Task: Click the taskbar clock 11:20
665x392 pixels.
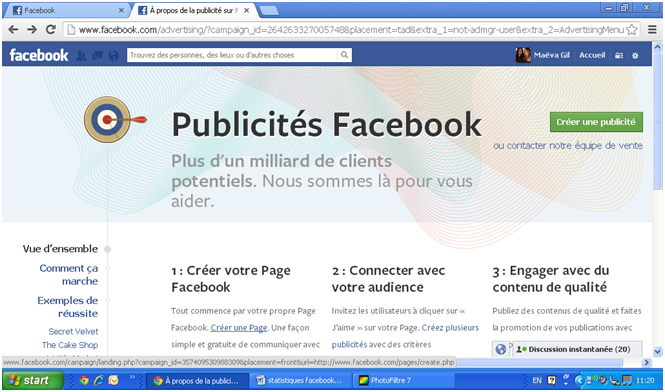Action: click(x=645, y=380)
